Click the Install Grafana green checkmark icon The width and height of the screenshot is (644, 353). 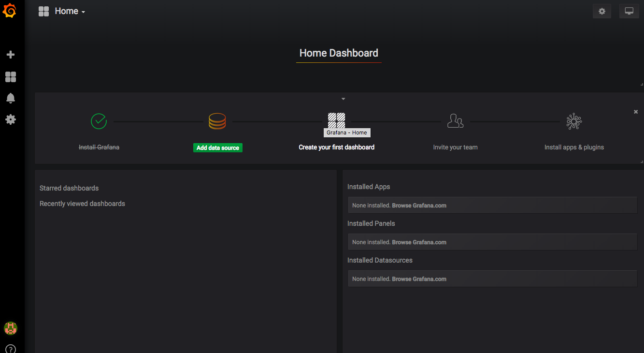[99, 121]
